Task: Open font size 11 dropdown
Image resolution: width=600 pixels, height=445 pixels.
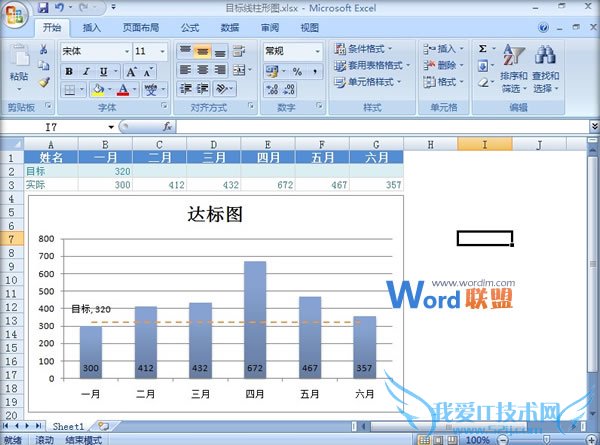Action: point(162,51)
